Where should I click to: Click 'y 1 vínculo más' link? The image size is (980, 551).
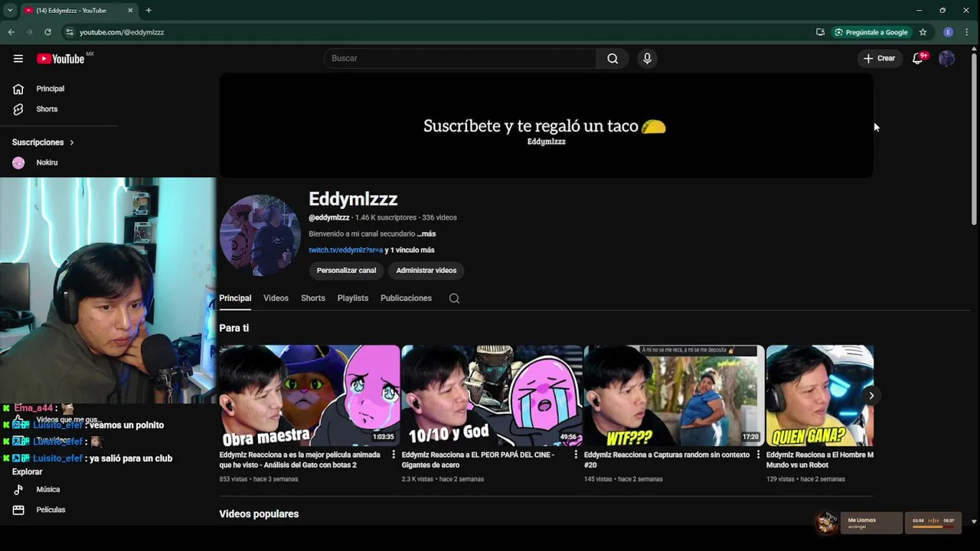coord(410,250)
